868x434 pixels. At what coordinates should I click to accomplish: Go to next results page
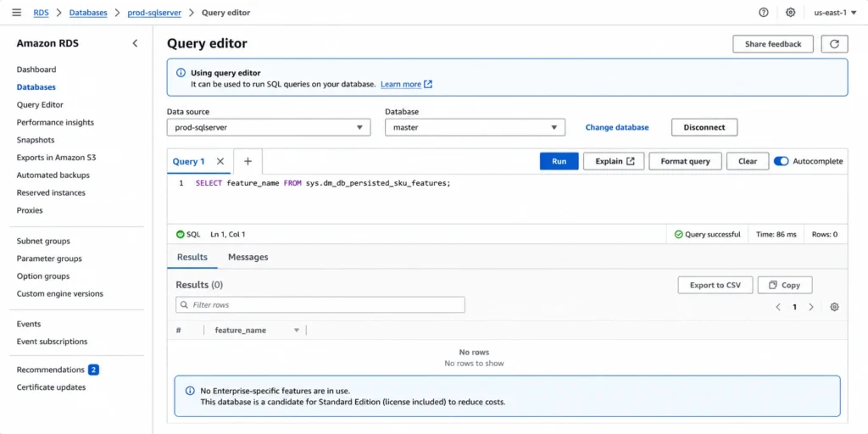pyautogui.click(x=811, y=307)
